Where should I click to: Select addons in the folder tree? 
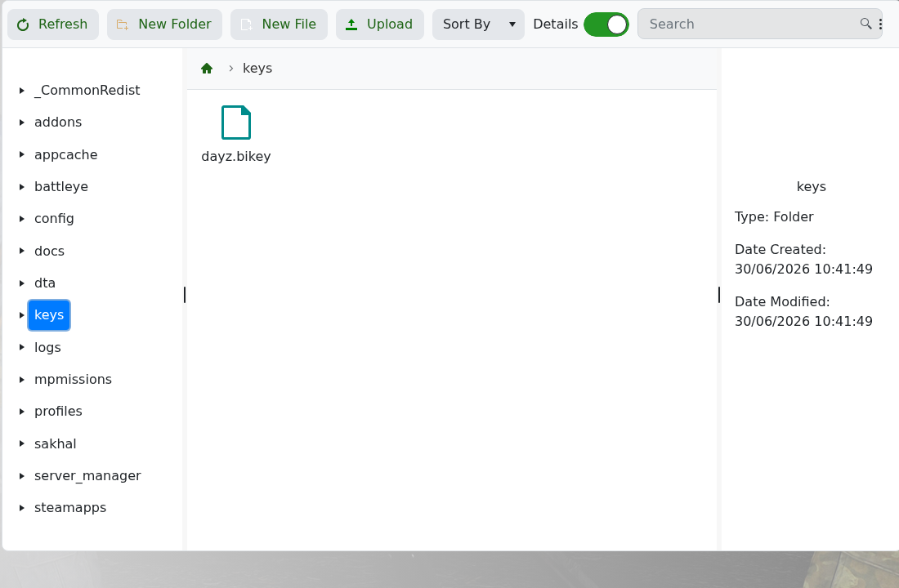[x=58, y=122]
